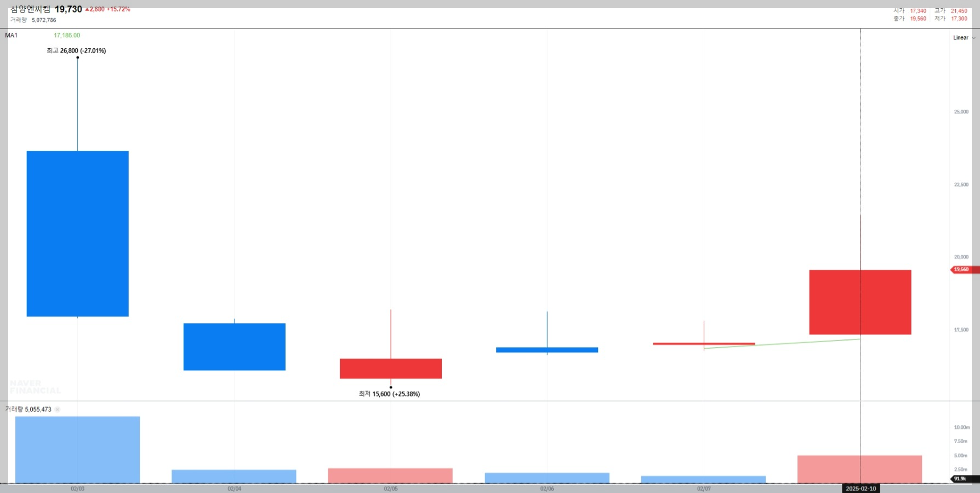Click the 거래량 5,055,473 indicator label

pyautogui.click(x=29, y=410)
